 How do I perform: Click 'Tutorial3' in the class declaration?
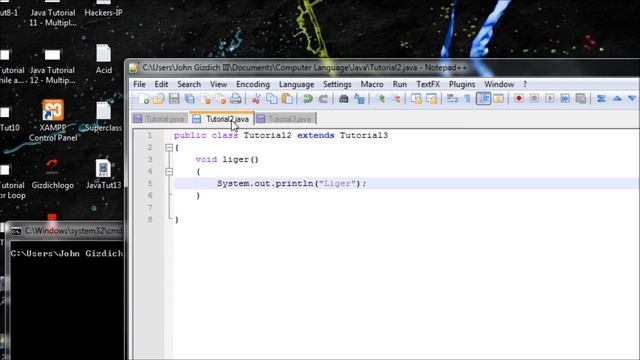tap(364, 136)
